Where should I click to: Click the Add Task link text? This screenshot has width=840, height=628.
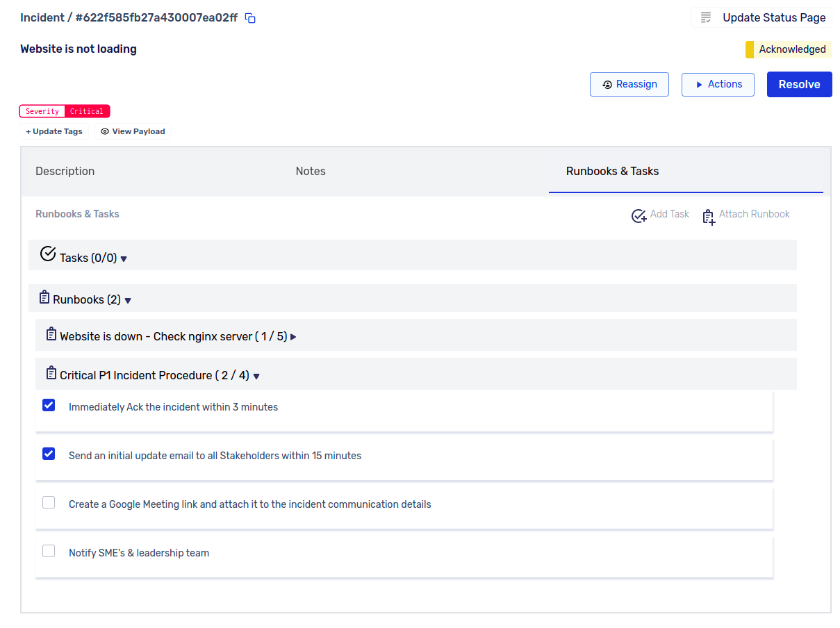pos(670,214)
